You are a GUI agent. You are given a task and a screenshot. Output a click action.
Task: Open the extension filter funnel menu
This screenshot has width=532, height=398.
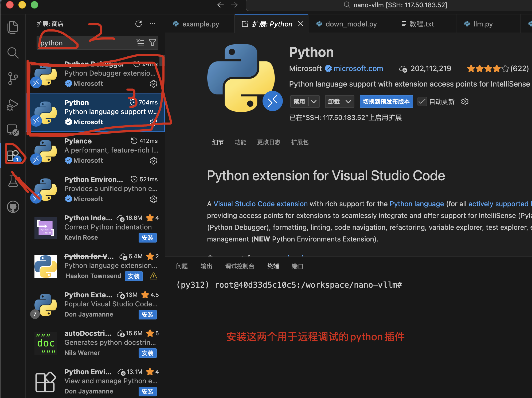coord(152,42)
